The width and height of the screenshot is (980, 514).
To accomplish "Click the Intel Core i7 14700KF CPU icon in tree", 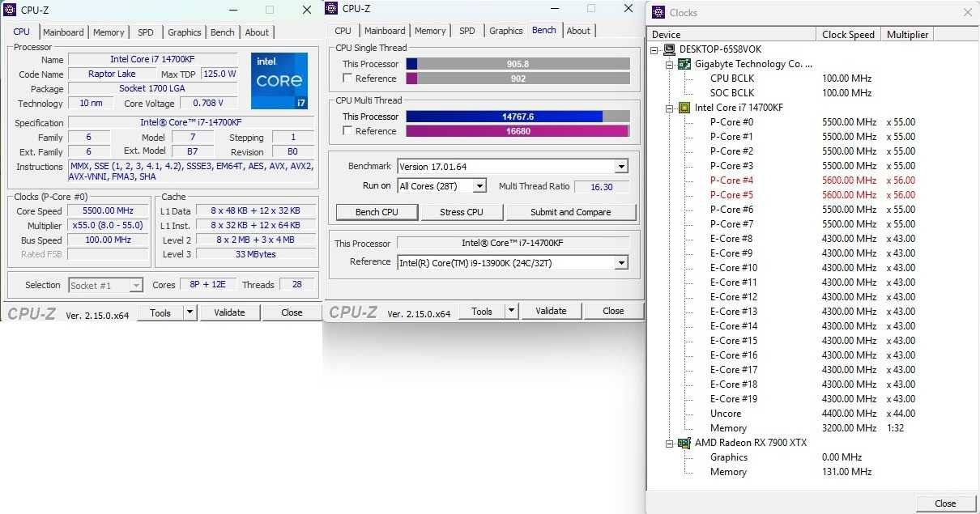I will (x=684, y=108).
